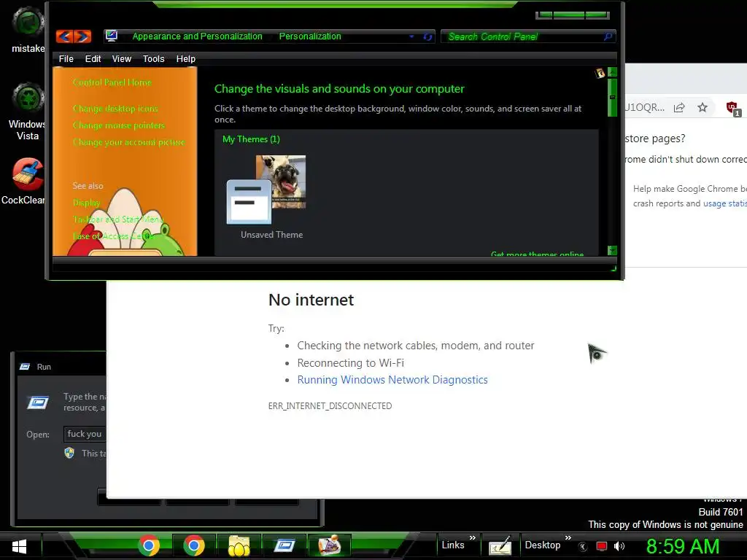
Task: Select the Unsaved Theme thumbnail
Action: 267,190
